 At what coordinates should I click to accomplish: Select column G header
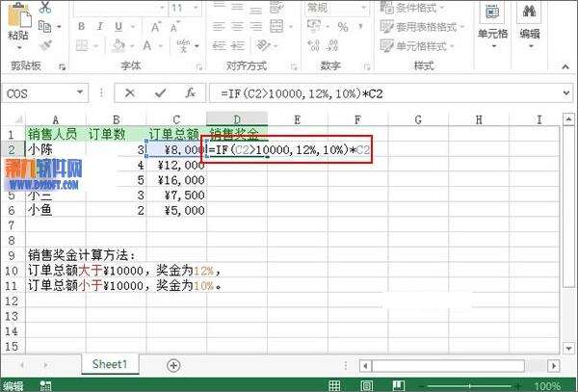pyautogui.click(x=418, y=119)
